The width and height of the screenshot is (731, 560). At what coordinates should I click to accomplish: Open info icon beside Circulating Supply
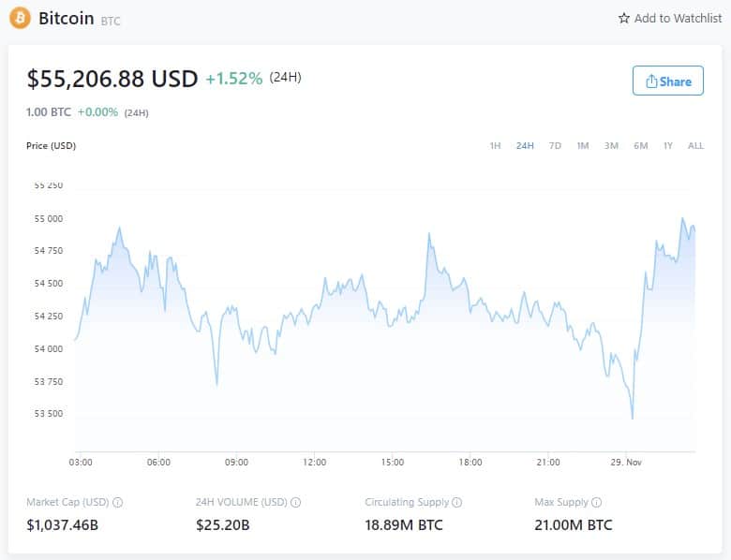(457, 502)
